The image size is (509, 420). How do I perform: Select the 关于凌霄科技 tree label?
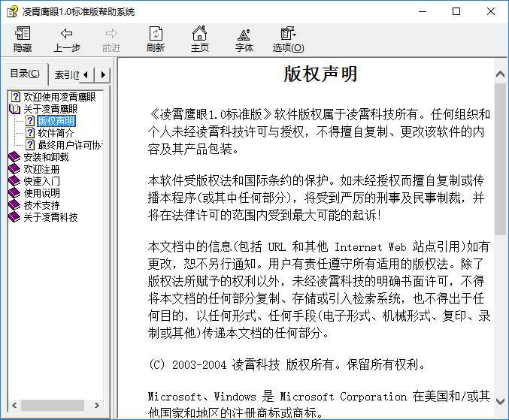click(50, 217)
